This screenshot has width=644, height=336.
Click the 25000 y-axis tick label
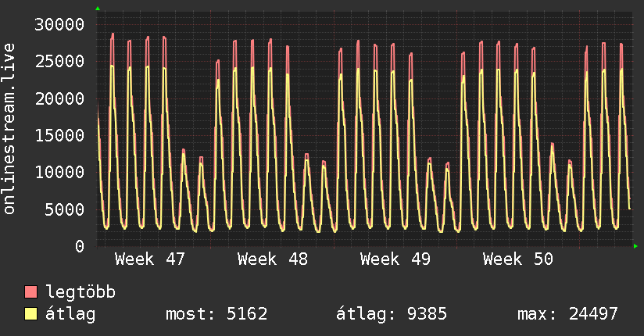[x=60, y=61]
